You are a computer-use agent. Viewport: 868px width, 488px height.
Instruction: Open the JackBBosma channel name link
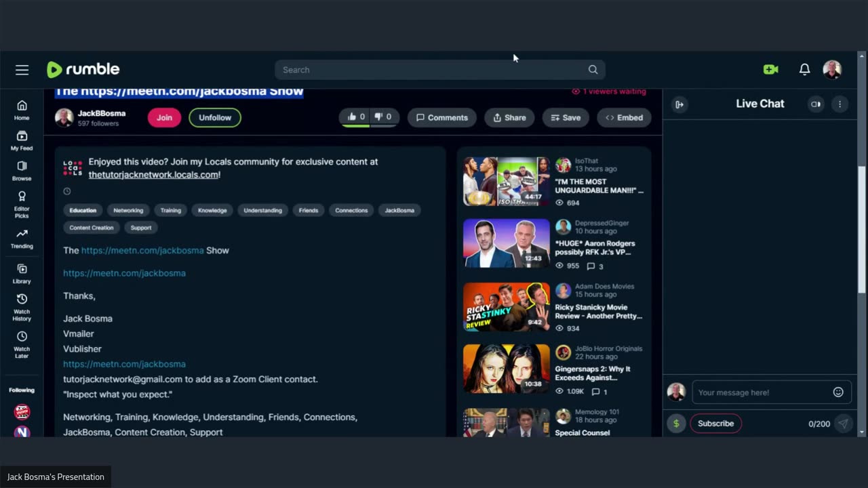(x=102, y=113)
